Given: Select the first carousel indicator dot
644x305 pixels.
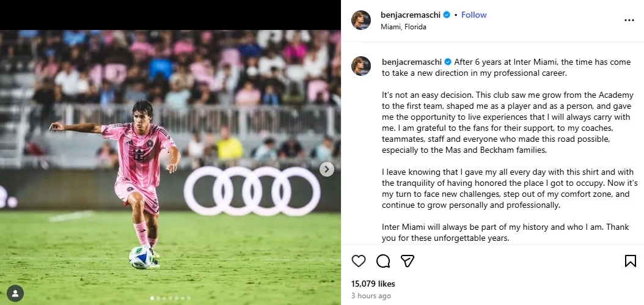Looking at the screenshot, I should (x=152, y=298).
